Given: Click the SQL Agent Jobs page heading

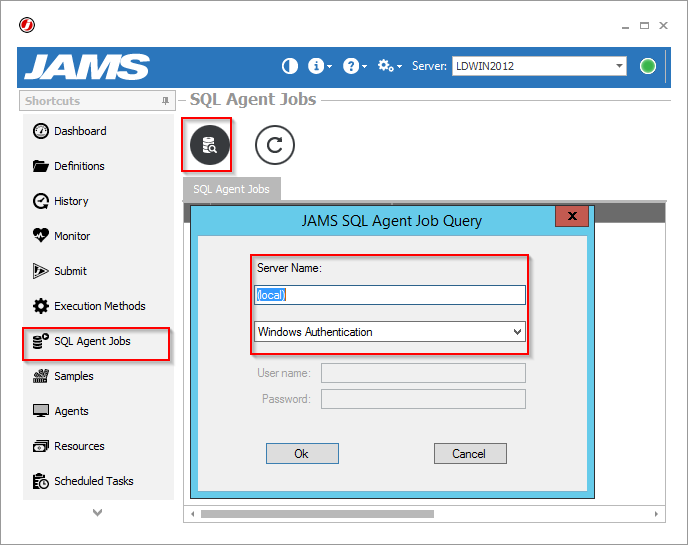Looking at the screenshot, I should (253, 100).
